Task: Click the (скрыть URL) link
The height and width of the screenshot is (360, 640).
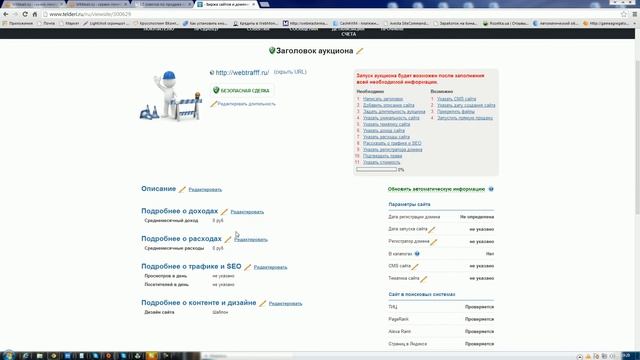Action: coord(290,72)
